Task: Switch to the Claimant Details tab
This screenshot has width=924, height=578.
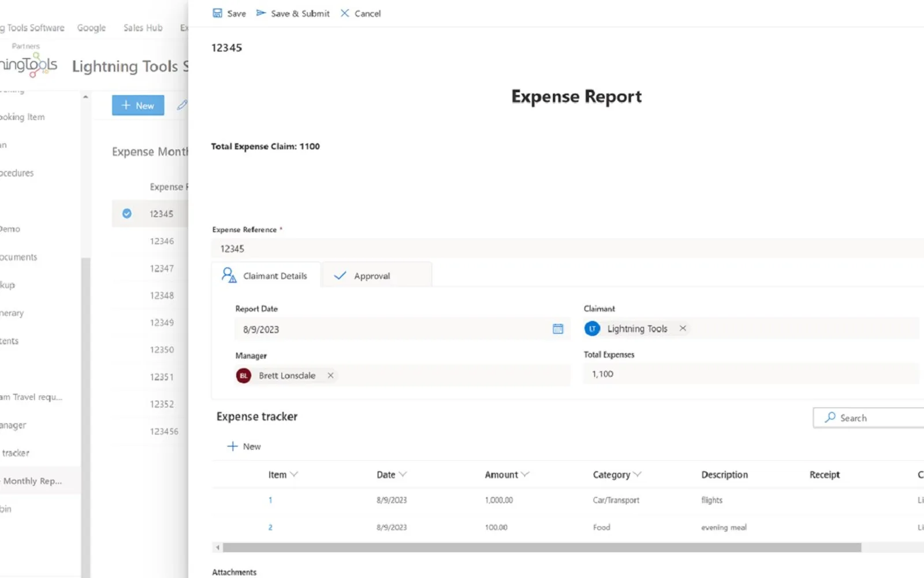Action: coord(266,276)
